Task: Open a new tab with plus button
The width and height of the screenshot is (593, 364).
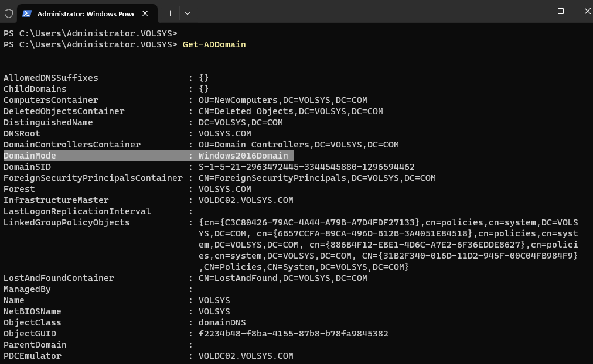Action: pos(170,13)
